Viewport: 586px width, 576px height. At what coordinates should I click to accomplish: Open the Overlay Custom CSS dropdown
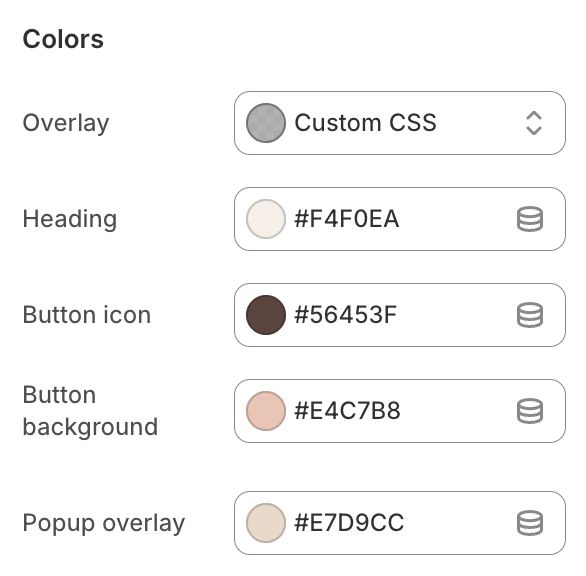click(400, 123)
